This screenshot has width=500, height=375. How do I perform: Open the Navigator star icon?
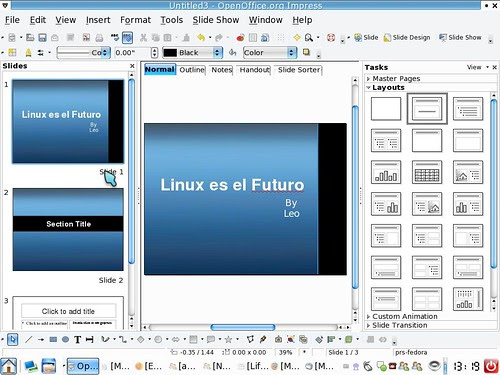pos(297,38)
